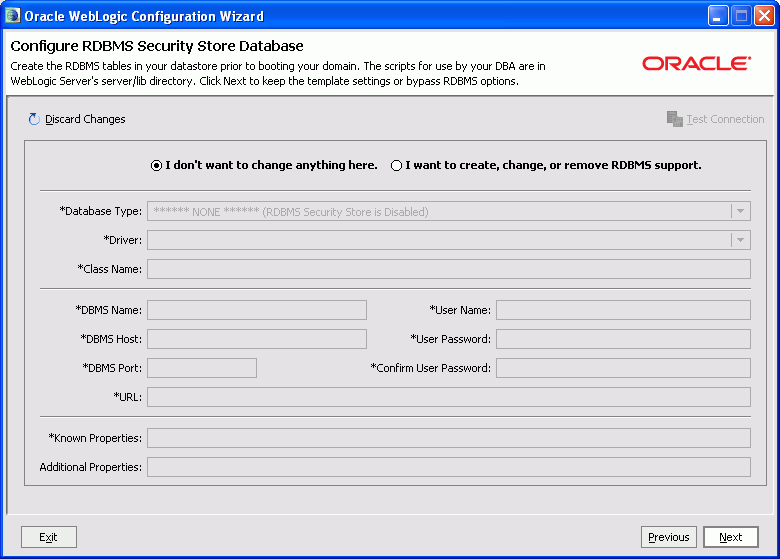Screen dimensions: 780x559
Task: Go back with the Previous button
Action: pyautogui.click(x=669, y=537)
